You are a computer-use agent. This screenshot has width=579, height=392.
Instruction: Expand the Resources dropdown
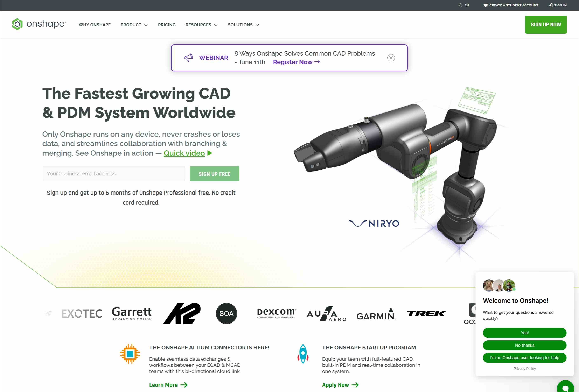click(202, 25)
